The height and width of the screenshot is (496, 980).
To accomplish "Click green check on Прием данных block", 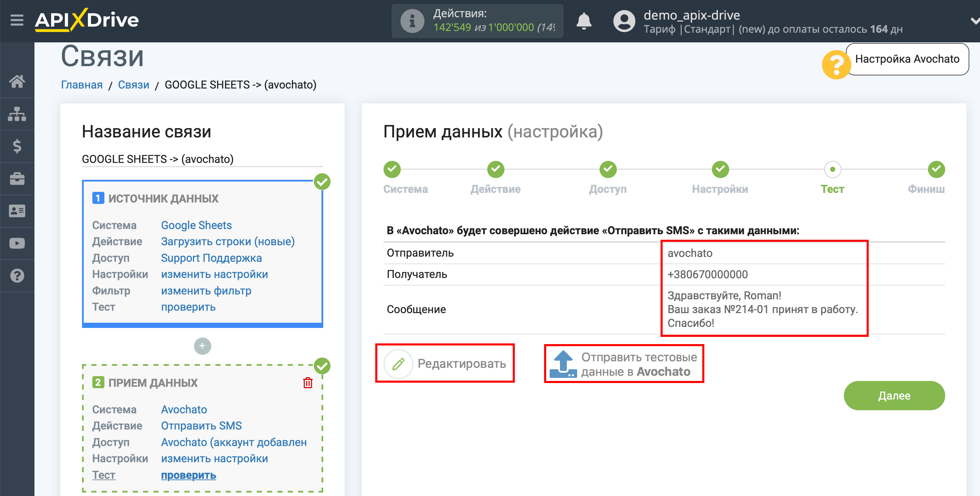I will (x=322, y=366).
